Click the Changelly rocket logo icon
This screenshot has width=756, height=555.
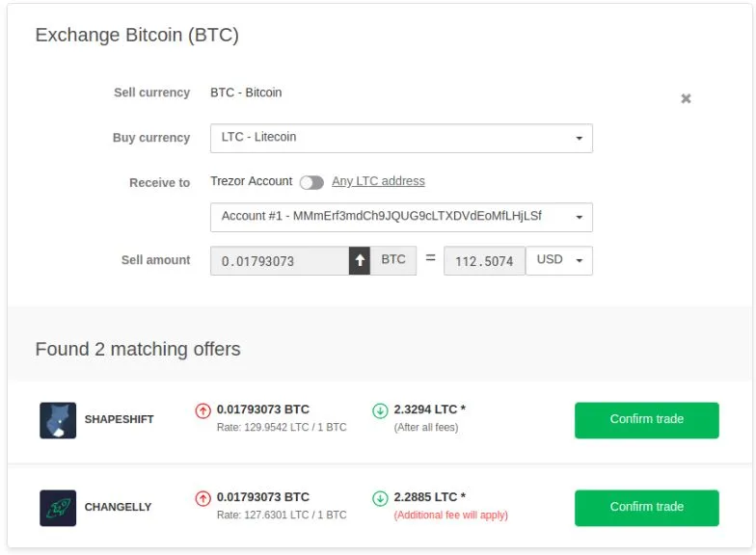[58, 508]
